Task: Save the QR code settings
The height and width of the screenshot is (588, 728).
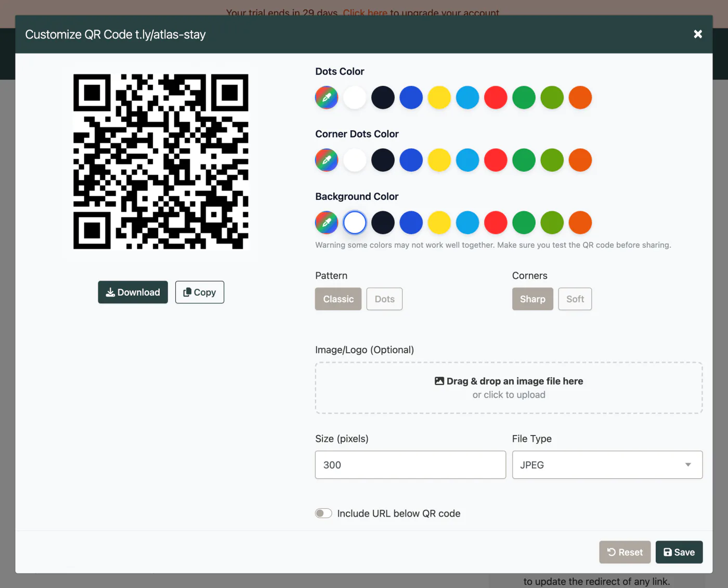Action: (x=679, y=552)
